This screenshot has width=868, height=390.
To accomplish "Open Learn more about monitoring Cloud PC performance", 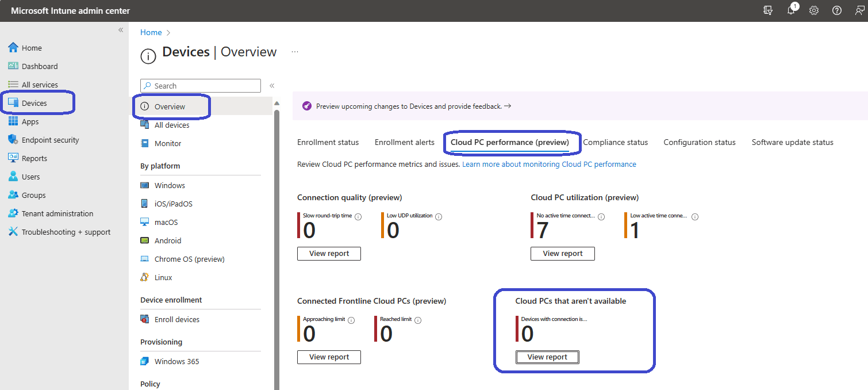I will [x=549, y=164].
